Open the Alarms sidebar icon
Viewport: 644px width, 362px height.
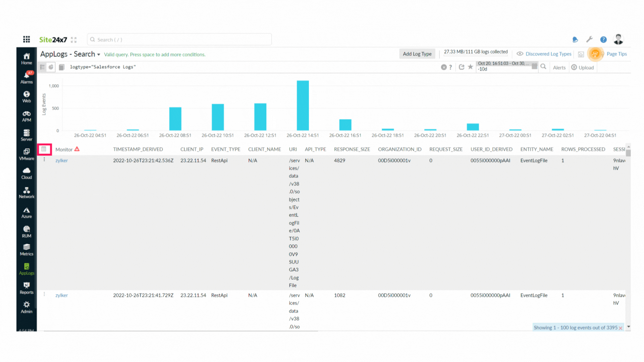click(x=26, y=77)
